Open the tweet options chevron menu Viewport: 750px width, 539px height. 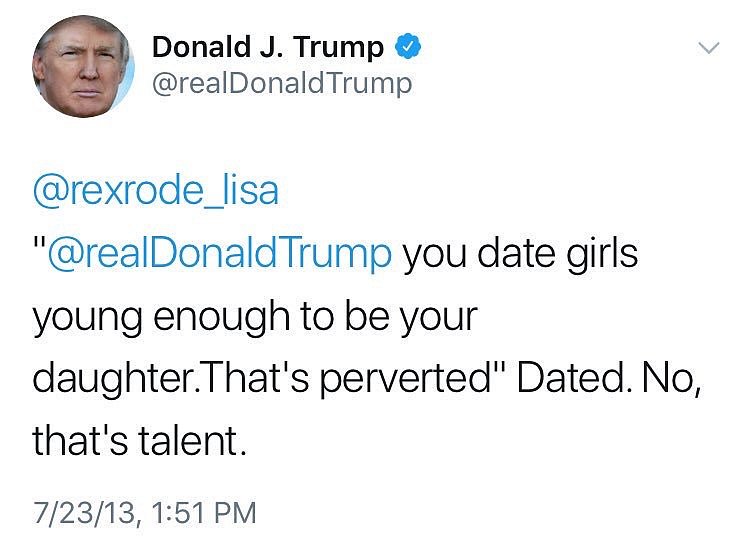point(708,48)
